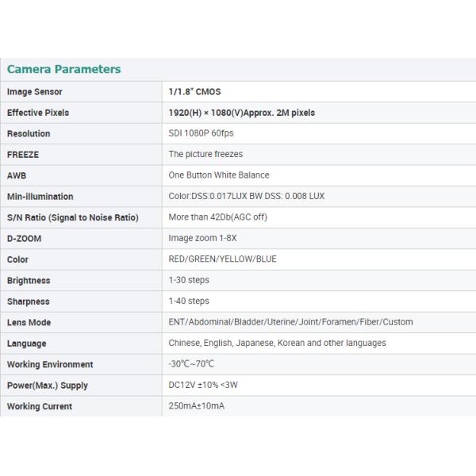This screenshot has width=476, height=476.
Task: Click the S/N Ratio row label
Action: [x=73, y=217]
